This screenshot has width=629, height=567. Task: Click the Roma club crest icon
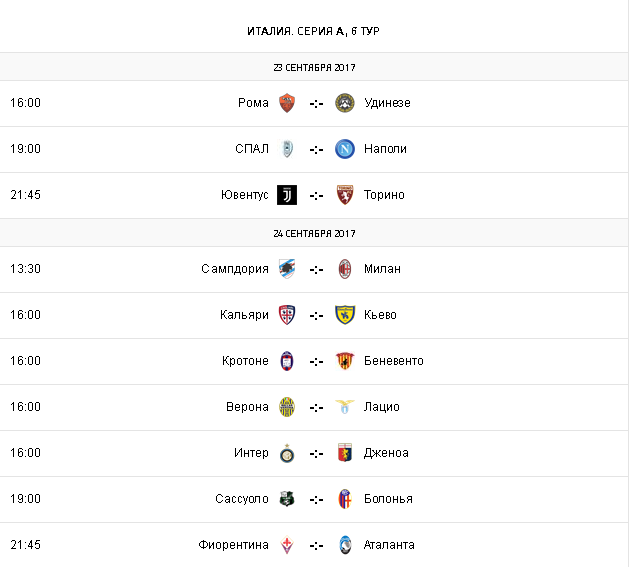click(x=287, y=103)
